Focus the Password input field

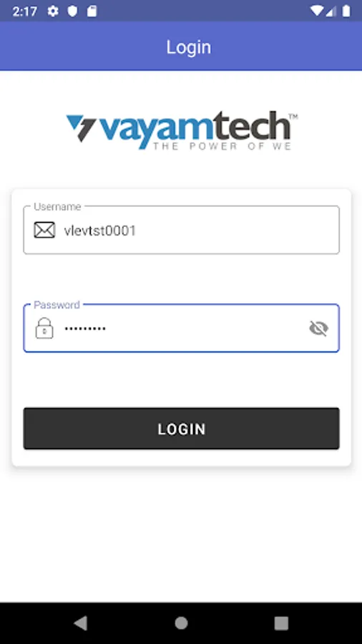click(x=182, y=328)
